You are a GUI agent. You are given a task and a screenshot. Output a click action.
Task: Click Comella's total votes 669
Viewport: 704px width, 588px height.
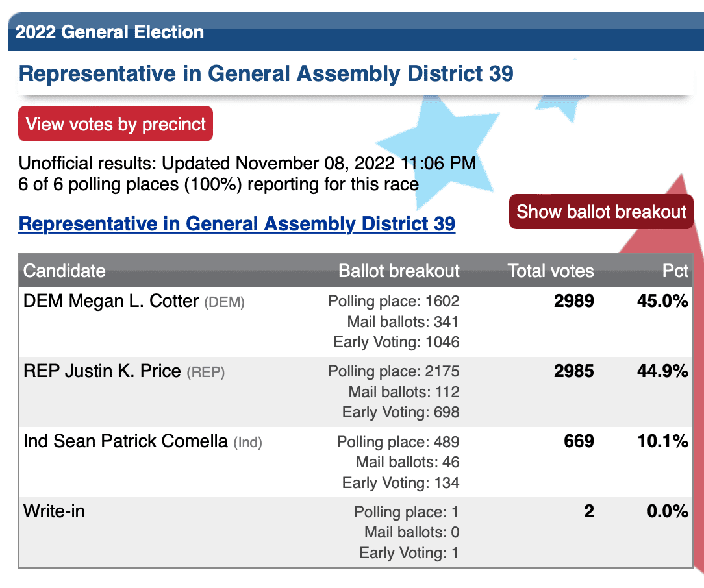579,441
